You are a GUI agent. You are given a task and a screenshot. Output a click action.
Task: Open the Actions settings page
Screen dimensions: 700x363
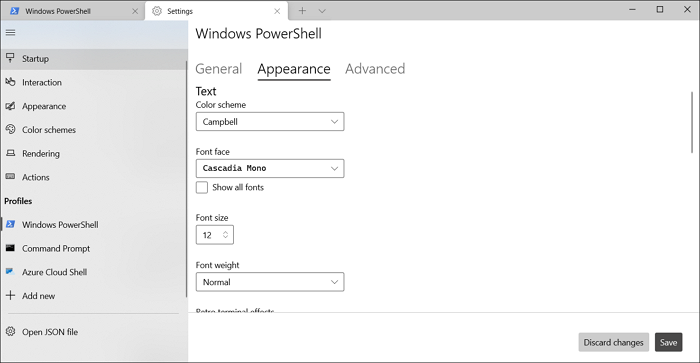pos(93,177)
